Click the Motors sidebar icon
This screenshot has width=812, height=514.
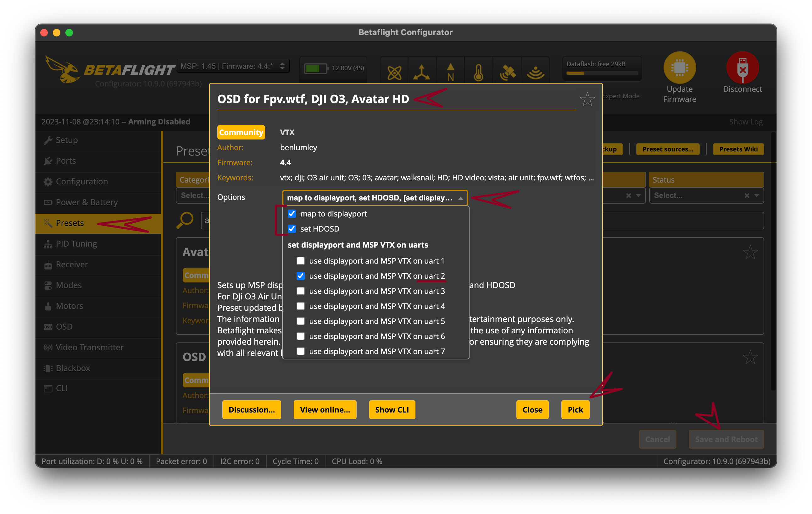(x=48, y=306)
